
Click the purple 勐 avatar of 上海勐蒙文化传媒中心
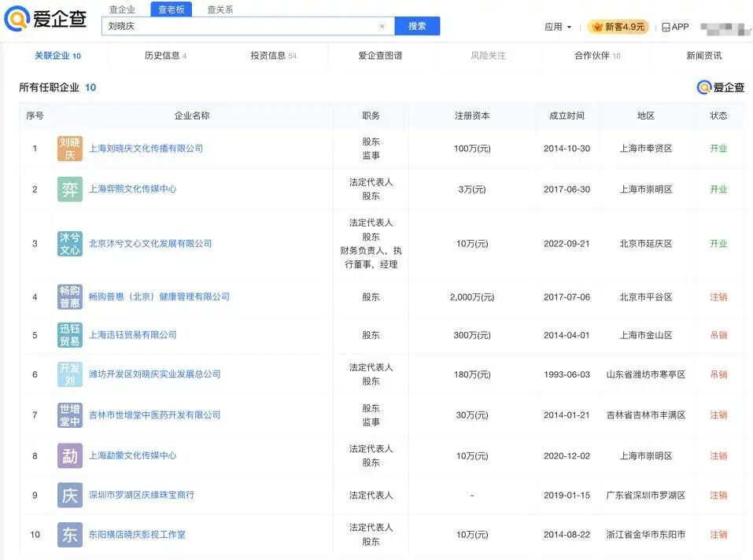click(x=69, y=455)
